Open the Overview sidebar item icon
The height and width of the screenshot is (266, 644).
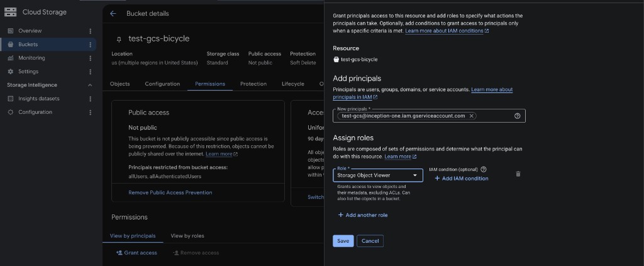coord(11,31)
